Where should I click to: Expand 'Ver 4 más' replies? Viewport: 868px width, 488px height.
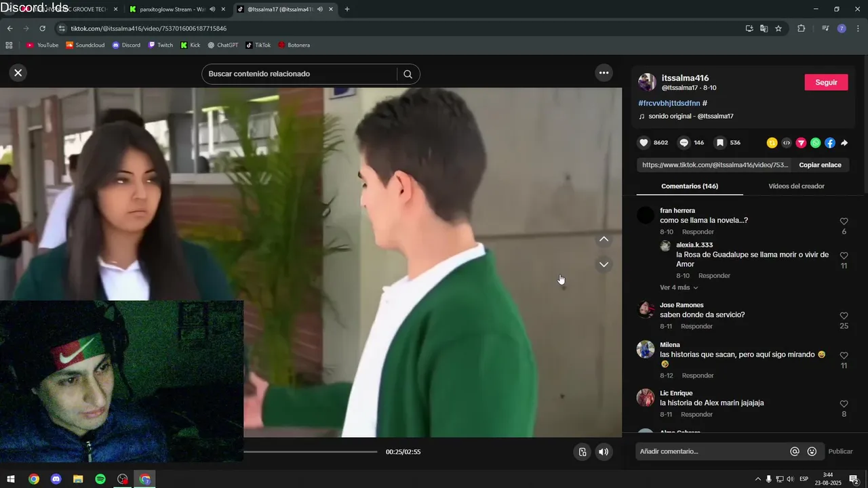679,287
